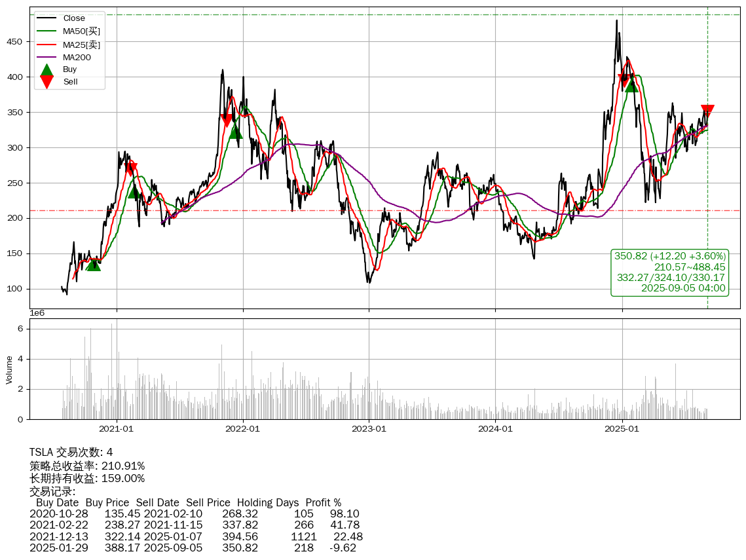
Task: Click the 策略总收益率 210.91% text
Action: [x=87, y=466]
